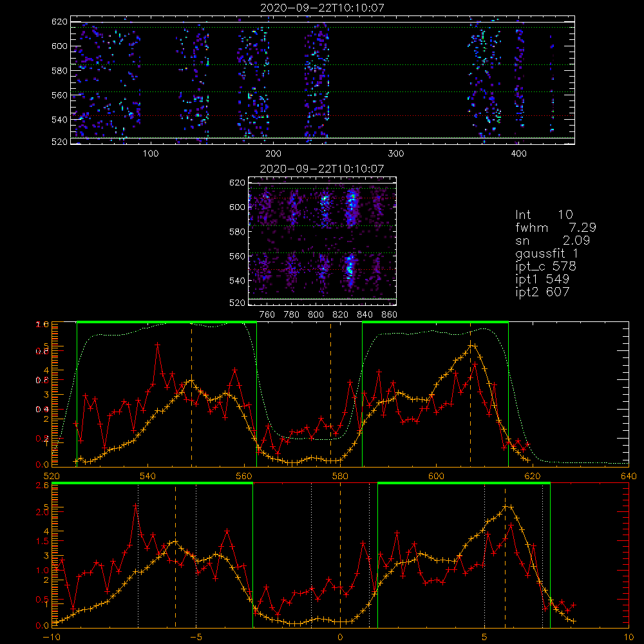644x644 pixels.
Task: Click x-axis label 860 of middle image
Action: (x=389, y=315)
